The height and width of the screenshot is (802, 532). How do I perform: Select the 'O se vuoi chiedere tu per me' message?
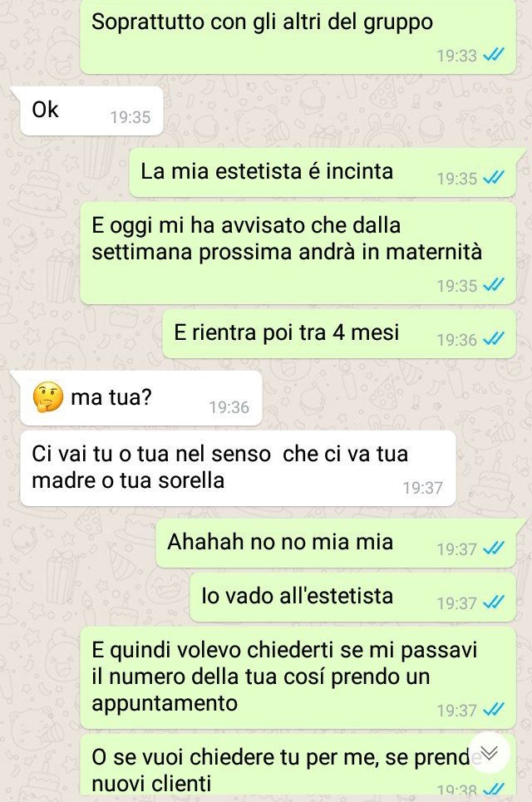(x=298, y=768)
